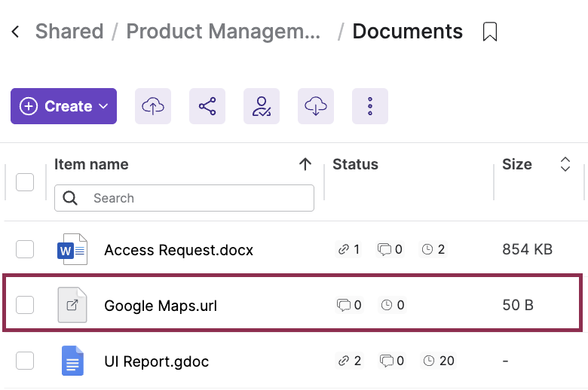Sort by Item name ascending arrow
This screenshot has width=588, height=390.
[x=305, y=164]
